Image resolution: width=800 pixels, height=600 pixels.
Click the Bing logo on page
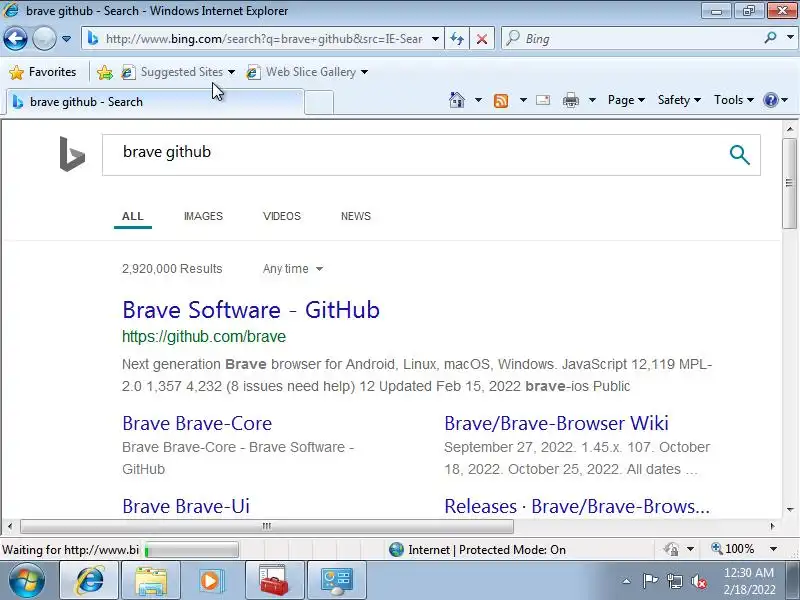(x=72, y=154)
